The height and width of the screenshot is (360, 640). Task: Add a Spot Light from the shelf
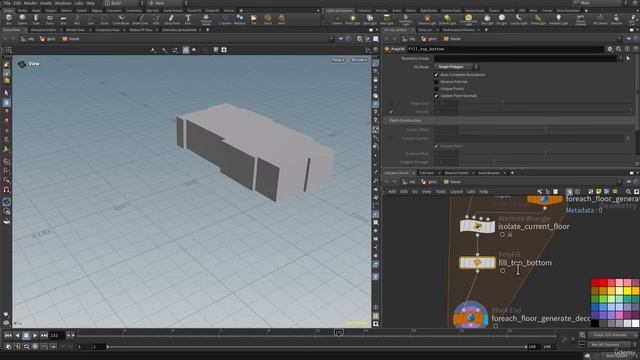tap(370, 19)
